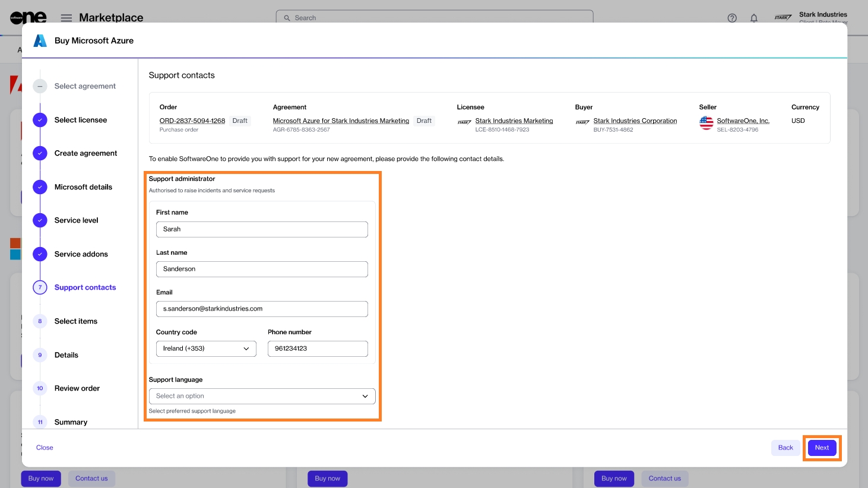Focus the Phone number field
This screenshot has width=868, height=488.
[318, 348]
